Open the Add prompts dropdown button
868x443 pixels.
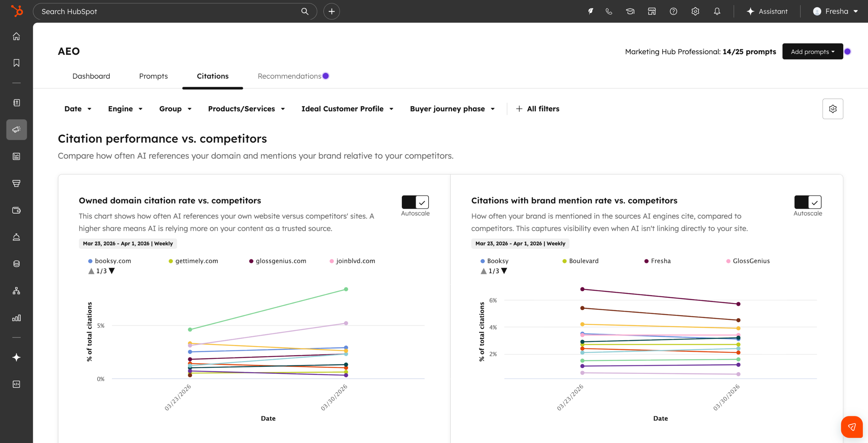pos(813,52)
